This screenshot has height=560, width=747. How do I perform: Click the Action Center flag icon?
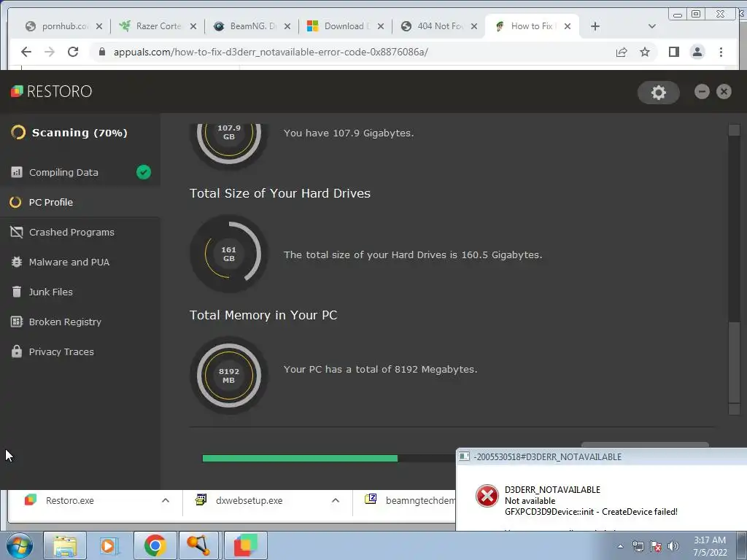656,546
